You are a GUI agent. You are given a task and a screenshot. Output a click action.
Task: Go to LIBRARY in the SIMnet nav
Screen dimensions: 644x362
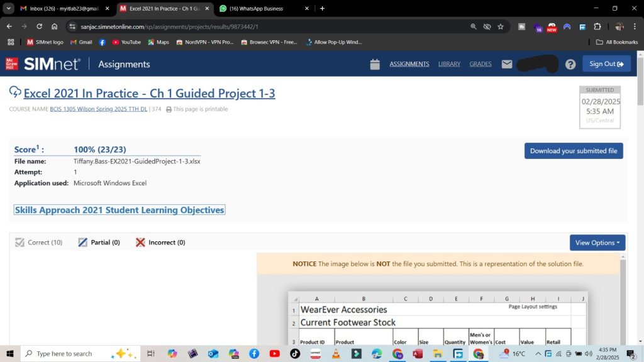click(x=449, y=64)
